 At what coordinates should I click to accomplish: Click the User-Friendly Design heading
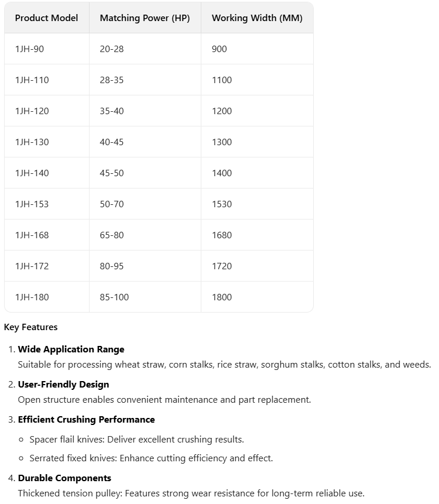click(x=63, y=385)
